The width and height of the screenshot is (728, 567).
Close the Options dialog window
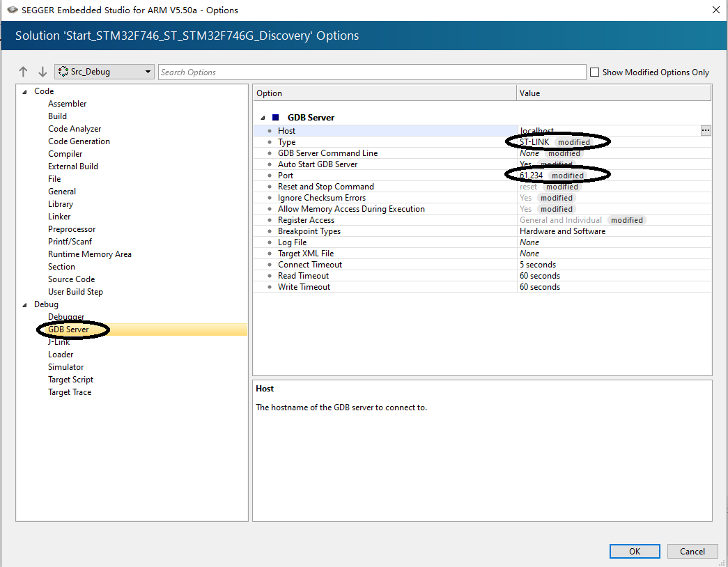(x=716, y=10)
